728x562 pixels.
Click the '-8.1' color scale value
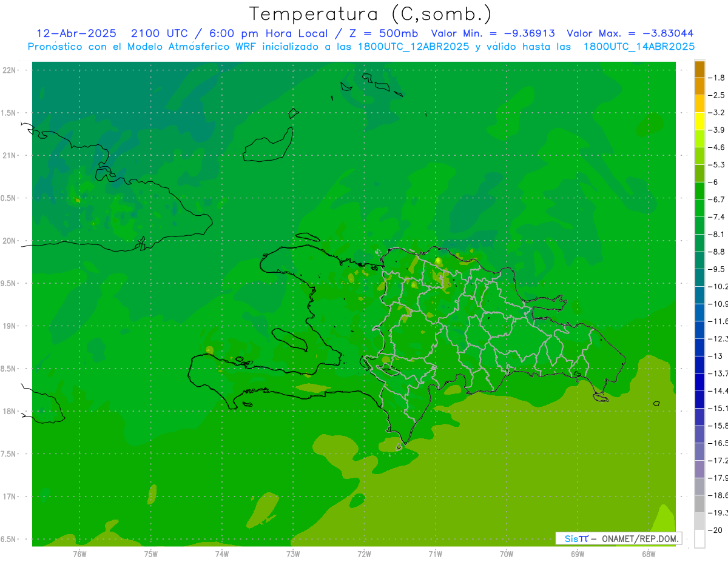(716, 234)
